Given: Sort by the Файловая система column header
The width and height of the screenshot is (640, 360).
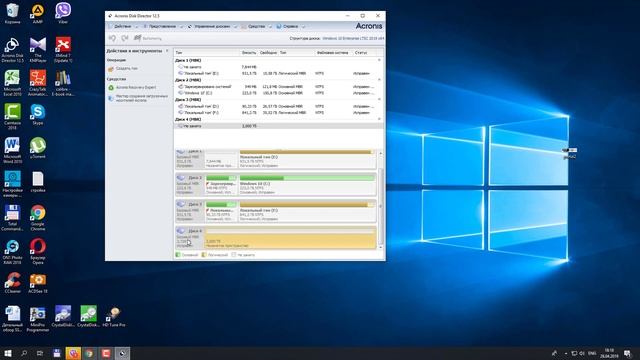Looking at the screenshot, I should [x=332, y=53].
